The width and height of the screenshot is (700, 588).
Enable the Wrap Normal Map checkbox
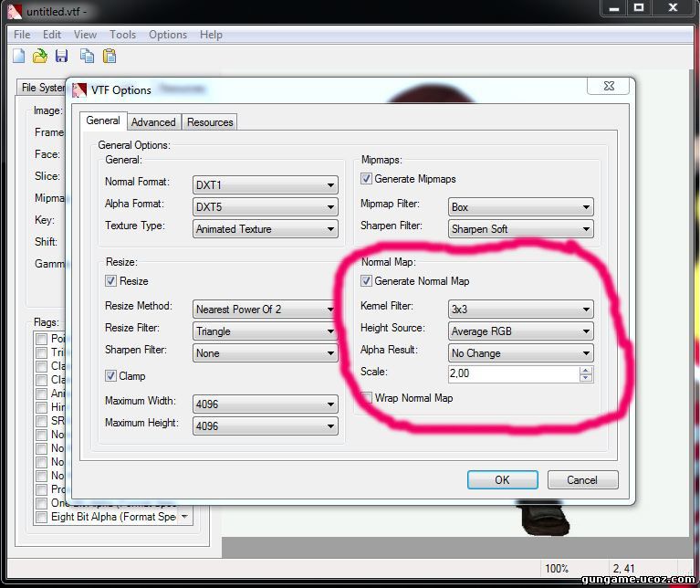(366, 397)
